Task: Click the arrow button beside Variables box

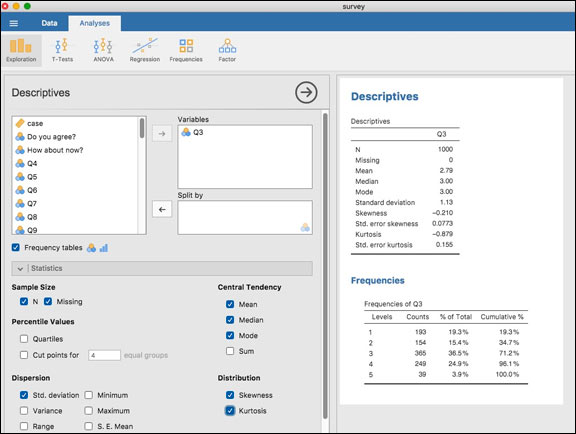Action: click(162, 134)
